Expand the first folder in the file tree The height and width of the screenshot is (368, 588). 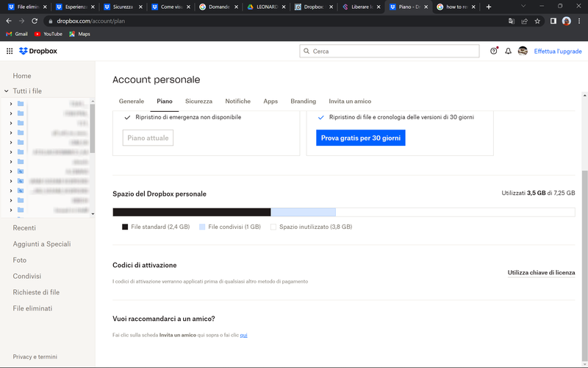coord(10,104)
